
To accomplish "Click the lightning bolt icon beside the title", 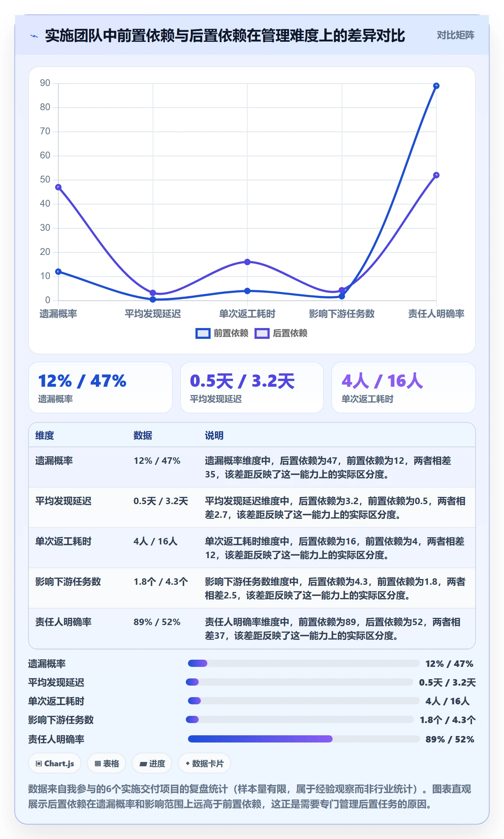I will (34, 36).
